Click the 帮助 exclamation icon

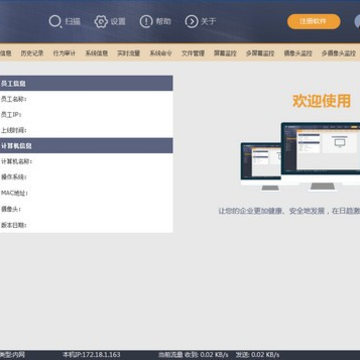(146, 22)
